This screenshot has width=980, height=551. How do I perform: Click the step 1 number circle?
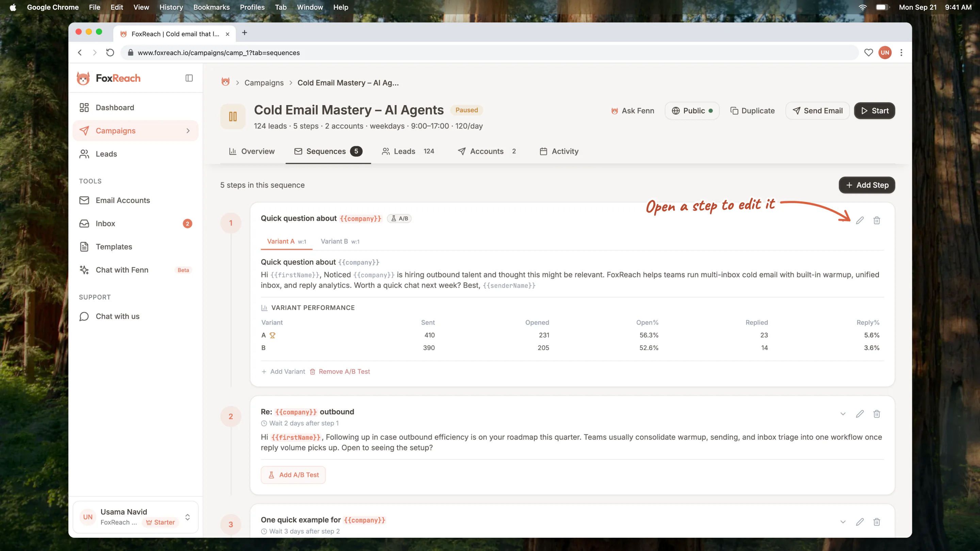(x=231, y=223)
